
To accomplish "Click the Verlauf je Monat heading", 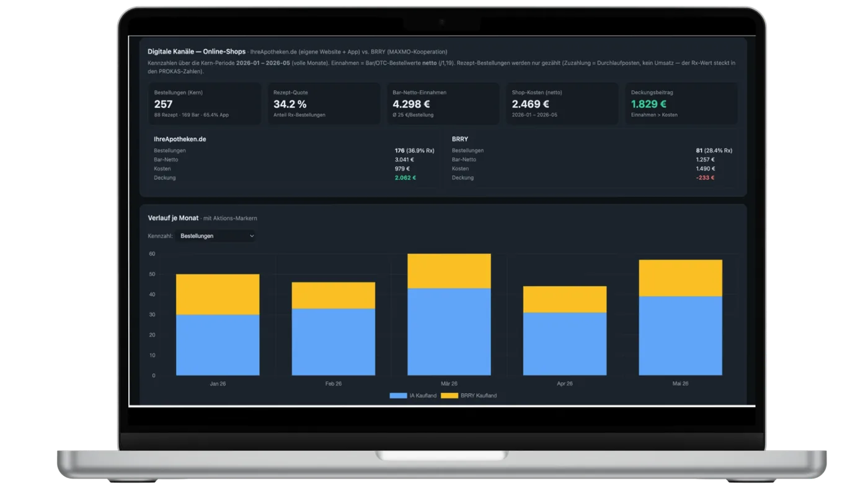I will tap(173, 218).
